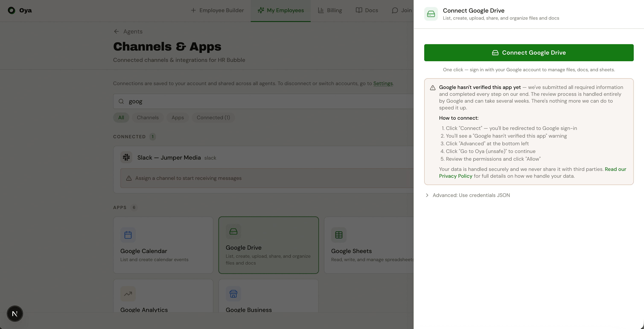The width and height of the screenshot is (644, 329).
Task: Click the Google Analytics trending-chart icon
Action: pos(128,294)
